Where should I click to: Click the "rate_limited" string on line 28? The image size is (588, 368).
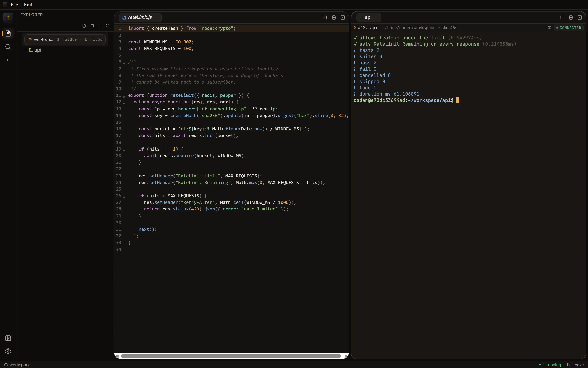coord(259,209)
